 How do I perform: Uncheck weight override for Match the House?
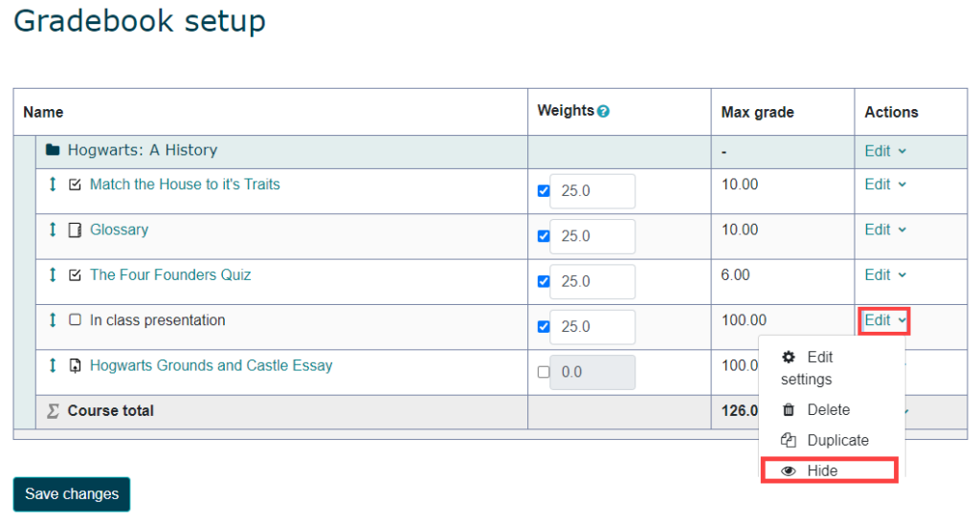click(x=544, y=191)
